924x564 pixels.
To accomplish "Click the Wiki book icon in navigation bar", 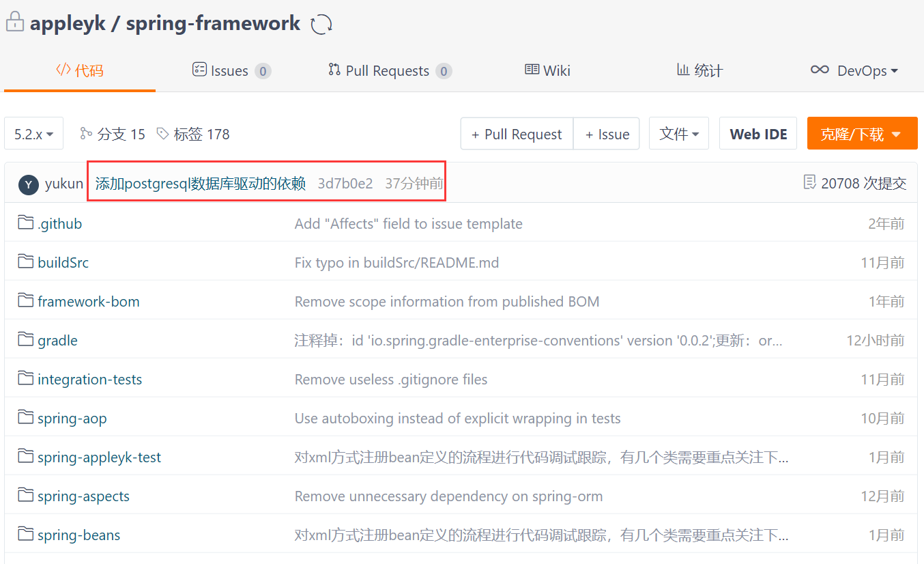I will click(x=532, y=70).
